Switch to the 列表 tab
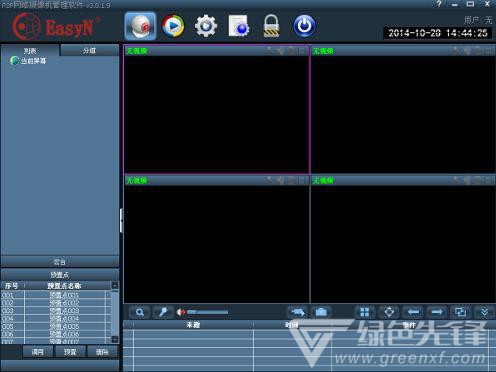The image size is (496, 372). (30, 51)
